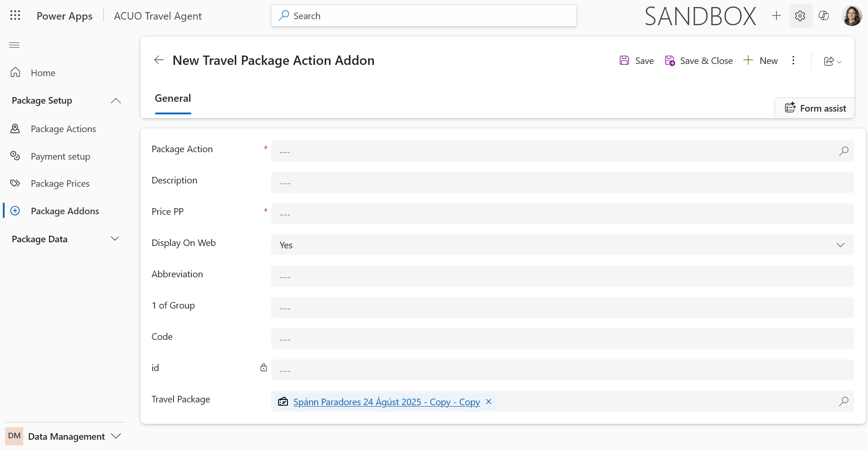Click the Save disk icon
This screenshot has height=450, width=868.
point(624,60)
